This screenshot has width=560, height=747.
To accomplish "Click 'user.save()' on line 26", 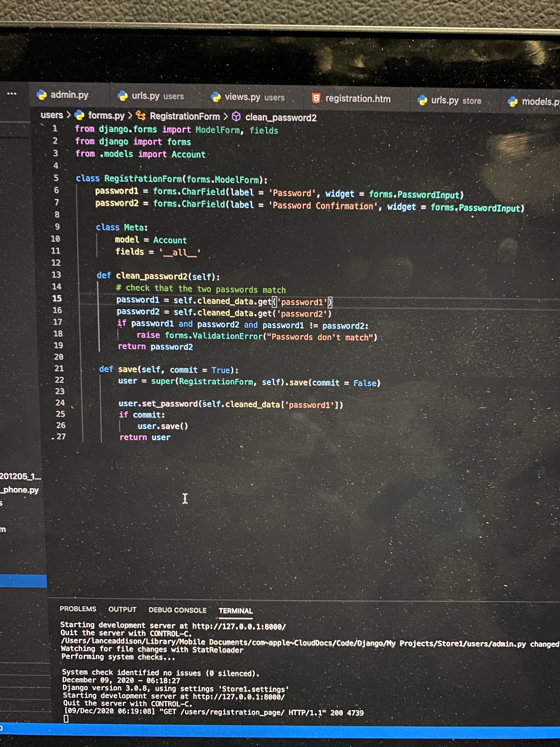I will coord(163,426).
